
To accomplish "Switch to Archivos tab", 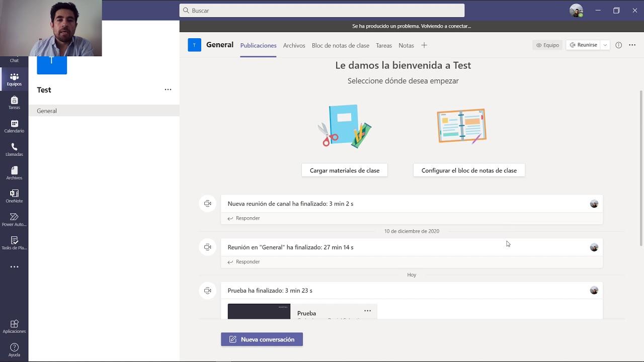I will pyautogui.click(x=294, y=45).
